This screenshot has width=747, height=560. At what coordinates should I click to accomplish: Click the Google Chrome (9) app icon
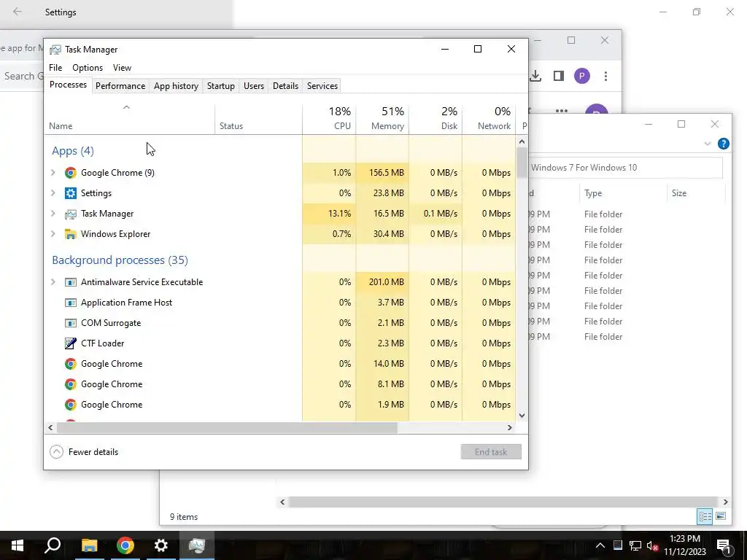pos(71,173)
